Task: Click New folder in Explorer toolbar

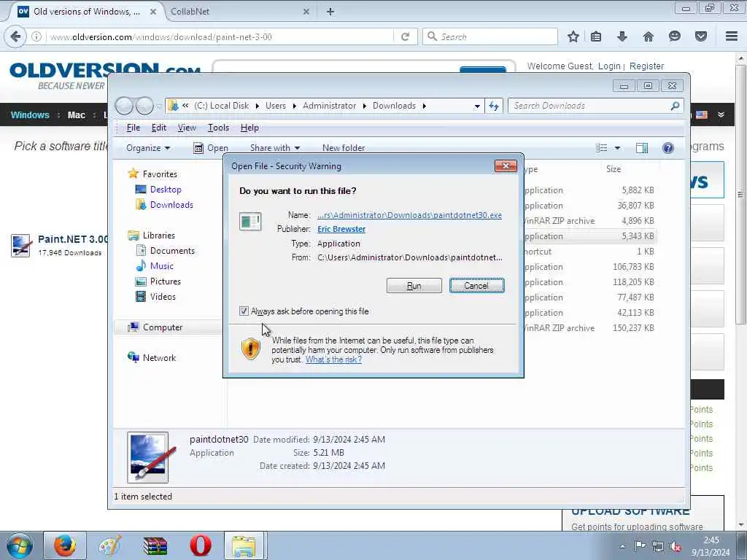Action: 344,148
